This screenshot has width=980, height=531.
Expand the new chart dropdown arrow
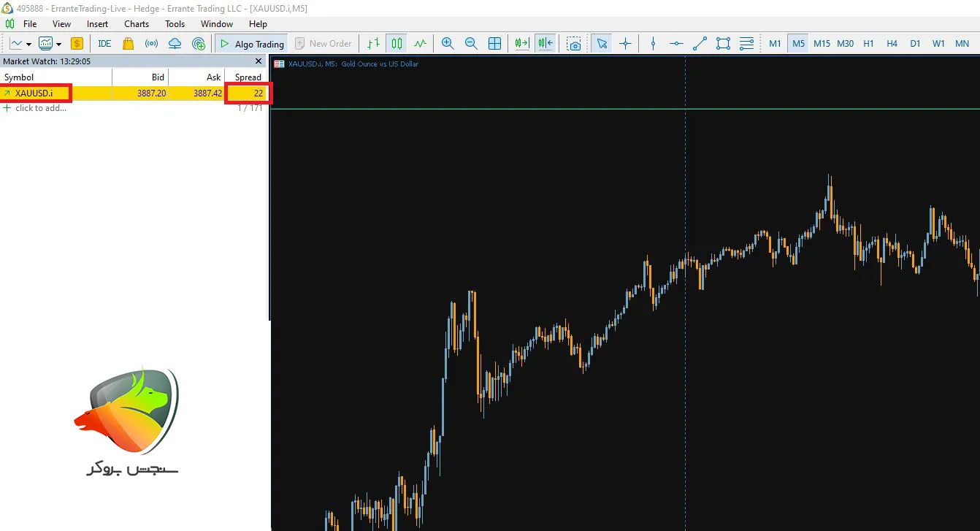(x=28, y=45)
